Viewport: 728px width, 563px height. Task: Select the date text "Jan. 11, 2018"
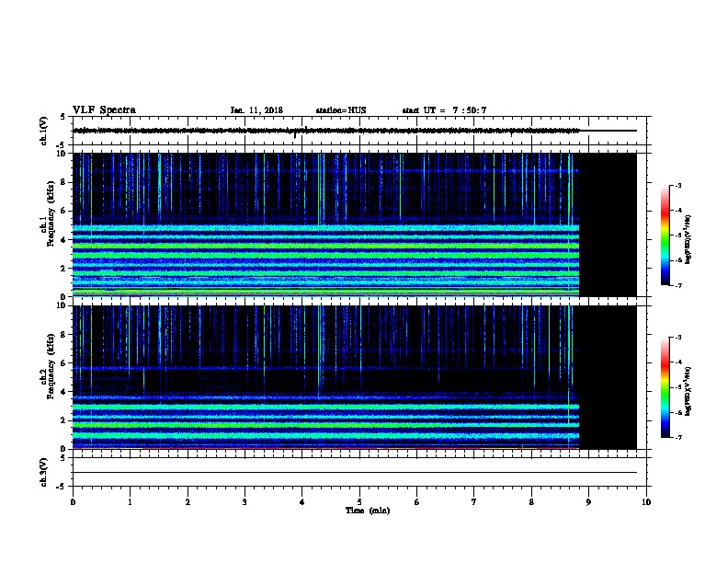[x=256, y=110]
